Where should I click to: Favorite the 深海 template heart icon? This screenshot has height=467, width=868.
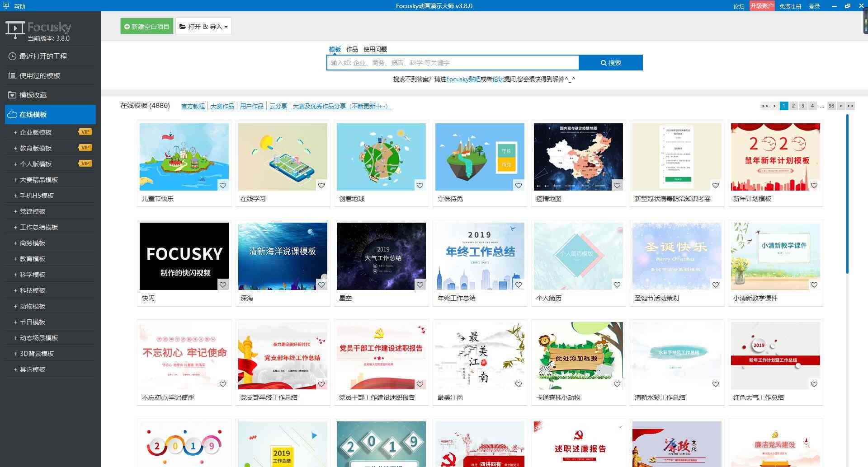click(321, 285)
